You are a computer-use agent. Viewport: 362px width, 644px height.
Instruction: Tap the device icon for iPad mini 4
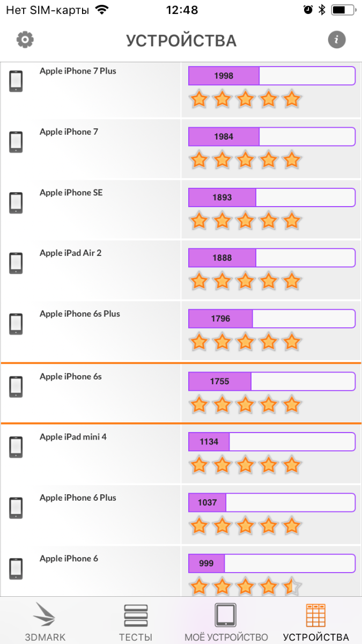click(16, 448)
